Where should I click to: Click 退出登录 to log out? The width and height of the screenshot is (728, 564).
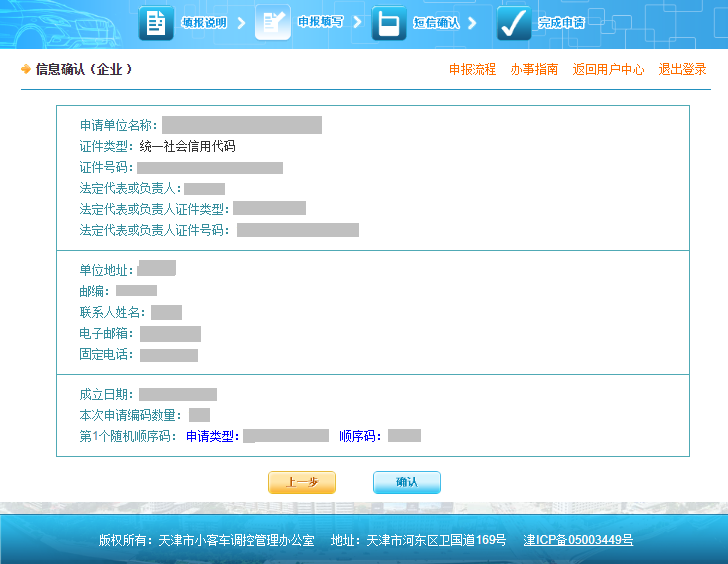point(682,69)
